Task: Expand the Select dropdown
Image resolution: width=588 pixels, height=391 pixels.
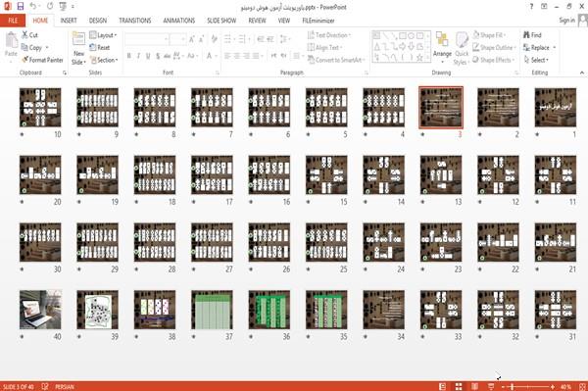Action: pos(536,60)
